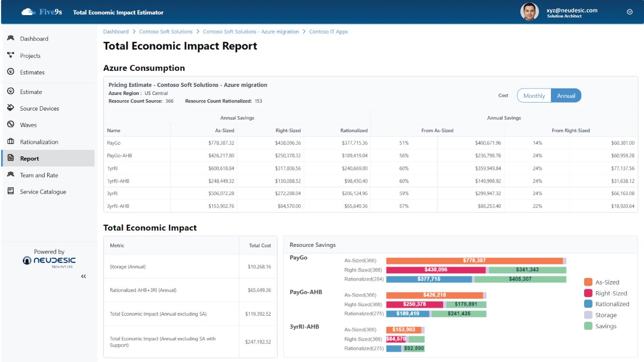
Task: Click the Team and Rate icon
Action: point(11,175)
